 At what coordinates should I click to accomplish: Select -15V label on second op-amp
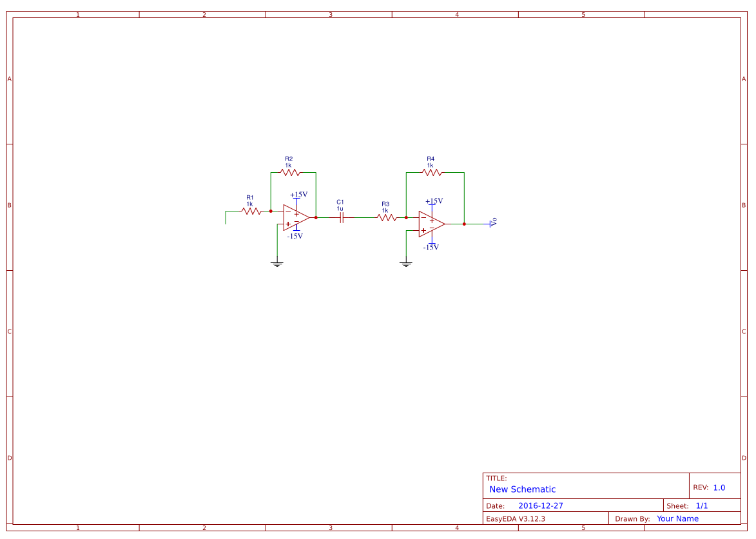[x=431, y=248]
